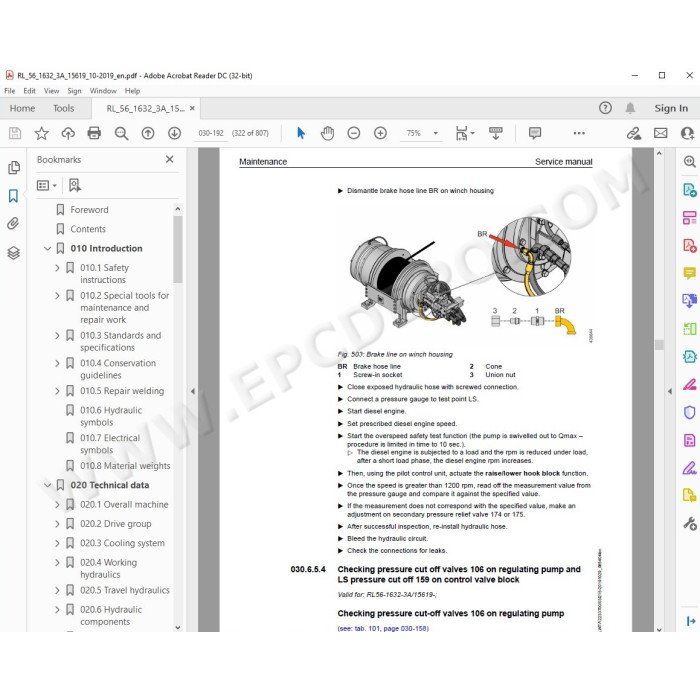Image resolution: width=700 pixels, height=700 pixels.
Task: Open the Page Thumbnails panel icon
Action: click(x=14, y=167)
